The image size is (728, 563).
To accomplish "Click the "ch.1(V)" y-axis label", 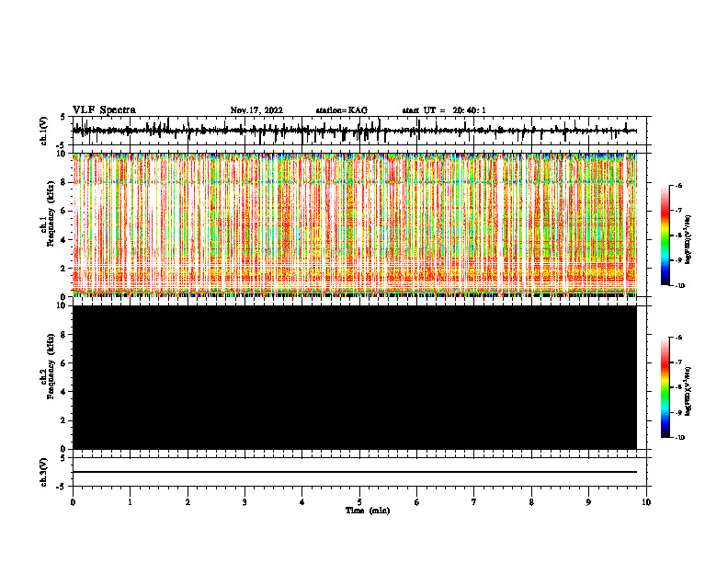I will [44, 131].
